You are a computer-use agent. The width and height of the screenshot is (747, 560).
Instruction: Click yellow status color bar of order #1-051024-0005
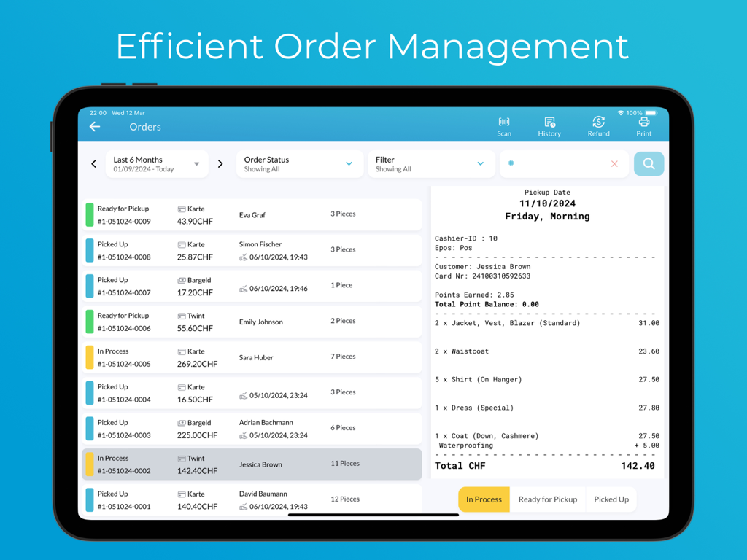coord(90,357)
